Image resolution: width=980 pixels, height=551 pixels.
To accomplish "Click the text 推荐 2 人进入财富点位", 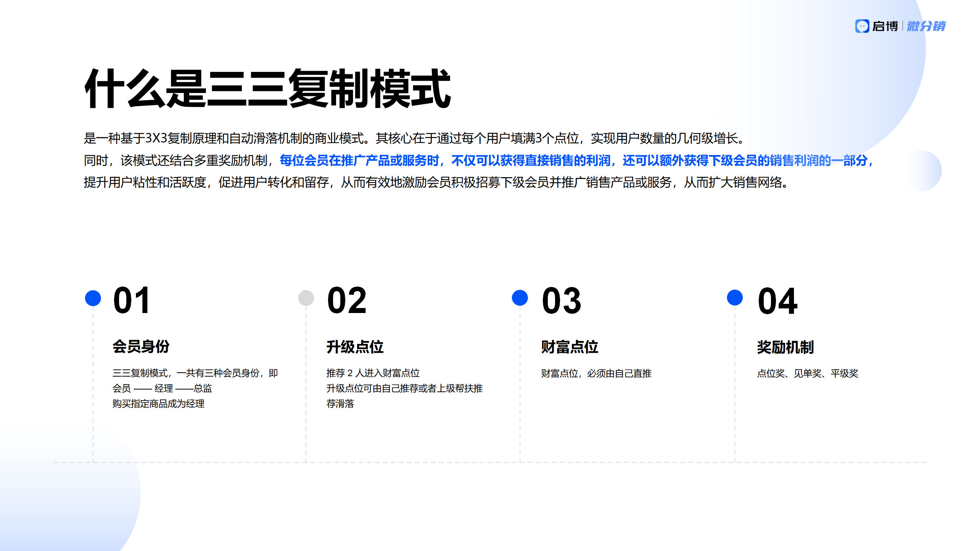I will pos(373,373).
